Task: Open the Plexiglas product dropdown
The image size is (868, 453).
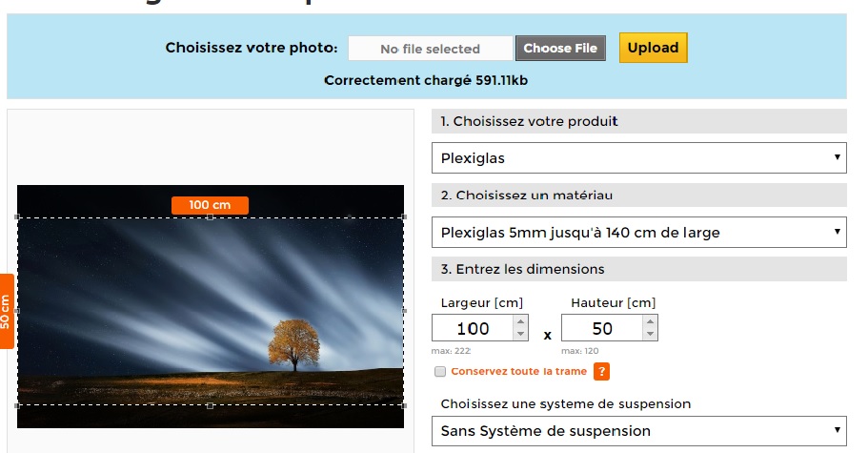Action: click(638, 157)
